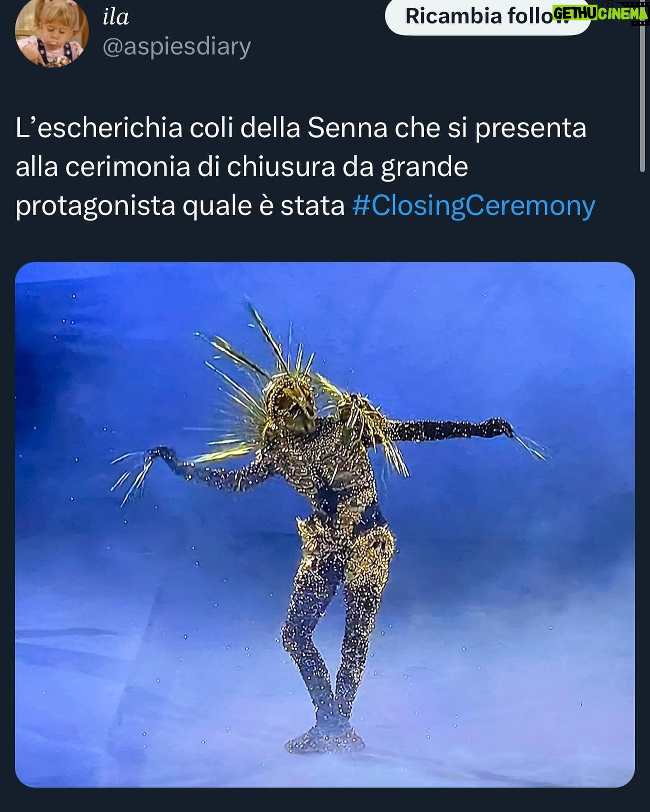The height and width of the screenshot is (812, 650).
Task: Click the tweet text starting L'escherichia coli
Action: pos(305,167)
